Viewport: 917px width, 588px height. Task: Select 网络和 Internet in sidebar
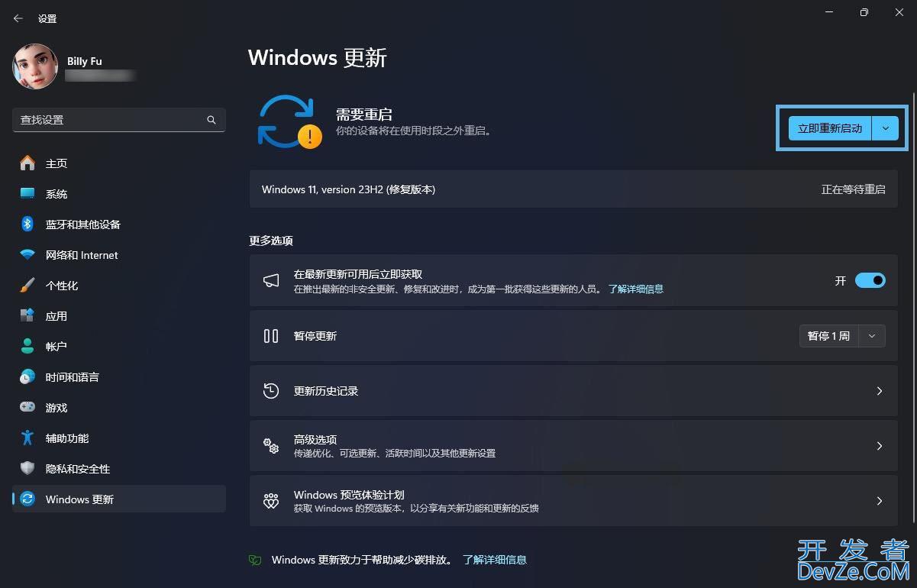(119, 254)
